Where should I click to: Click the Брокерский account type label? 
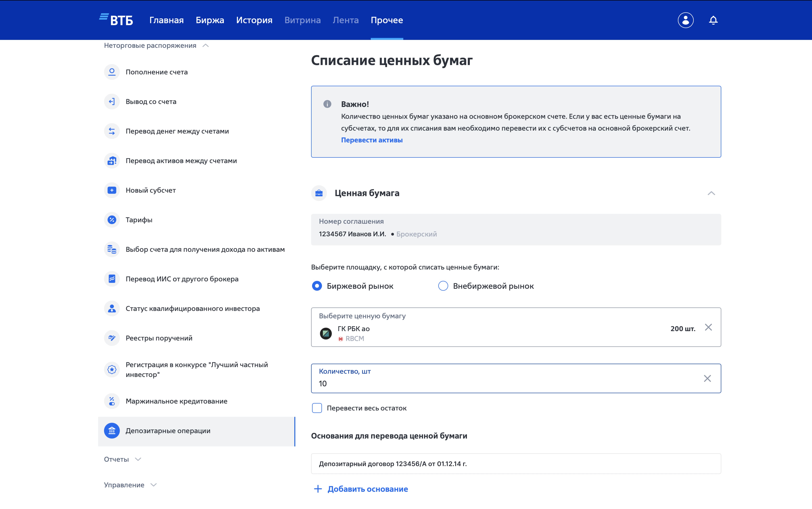tap(416, 234)
